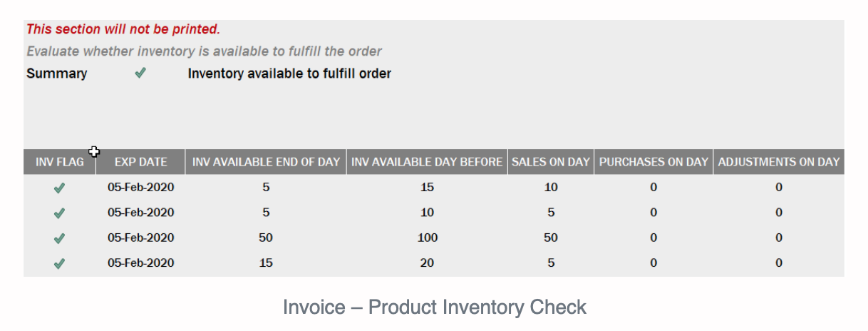868x331 pixels.
Task: Click the sales value 10 in first row
Action: 551,188
